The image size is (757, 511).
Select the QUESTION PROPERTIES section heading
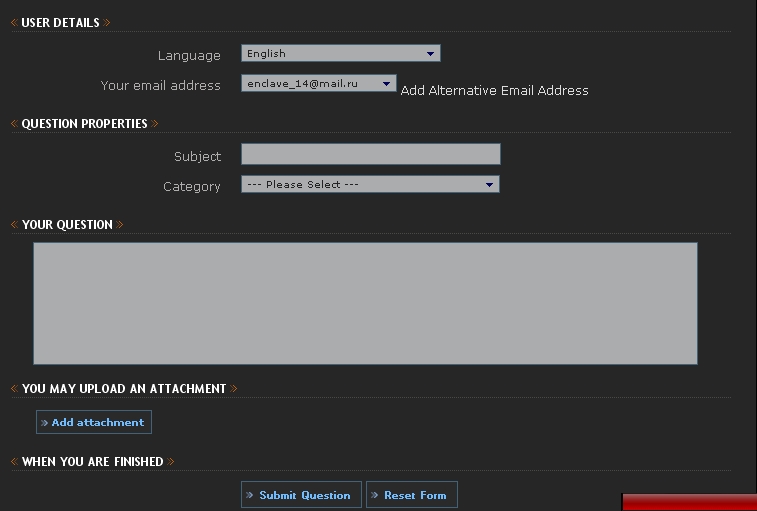84,124
